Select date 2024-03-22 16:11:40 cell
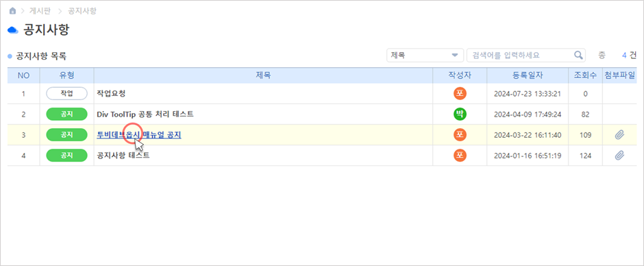 (x=528, y=135)
